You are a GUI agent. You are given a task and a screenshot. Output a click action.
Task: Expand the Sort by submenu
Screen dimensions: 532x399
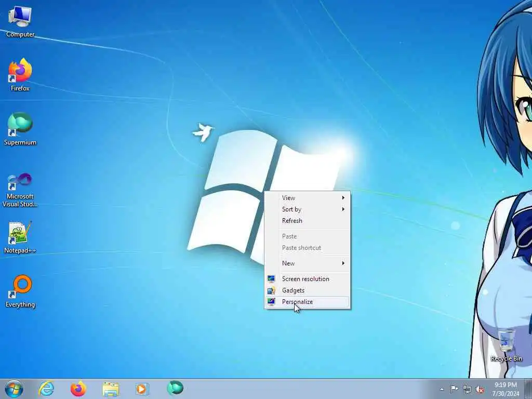click(307, 209)
